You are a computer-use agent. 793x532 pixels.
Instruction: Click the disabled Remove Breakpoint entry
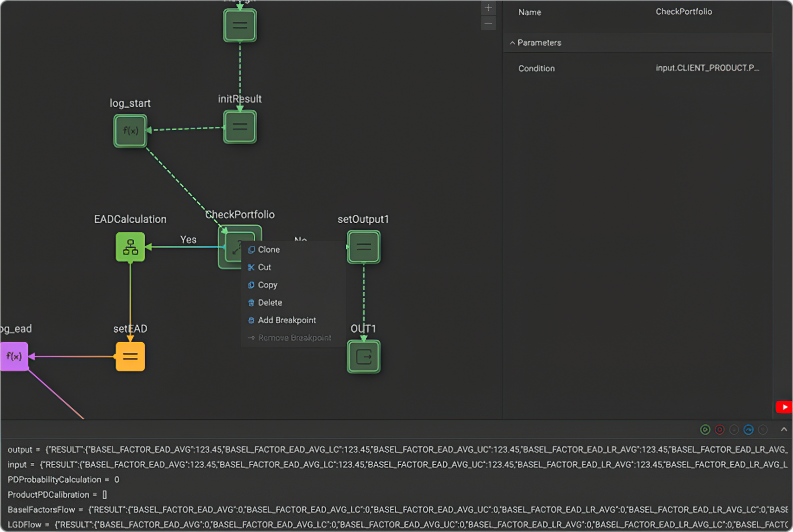(x=293, y=338)
